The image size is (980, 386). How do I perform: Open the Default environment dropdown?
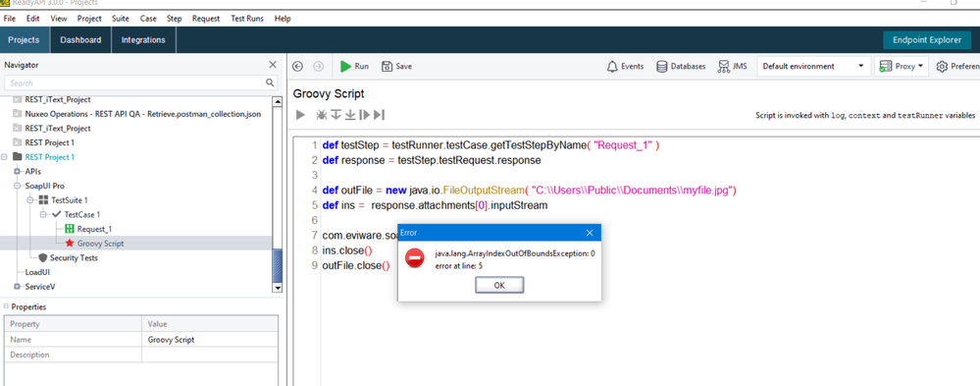click(x=814, y=67)
